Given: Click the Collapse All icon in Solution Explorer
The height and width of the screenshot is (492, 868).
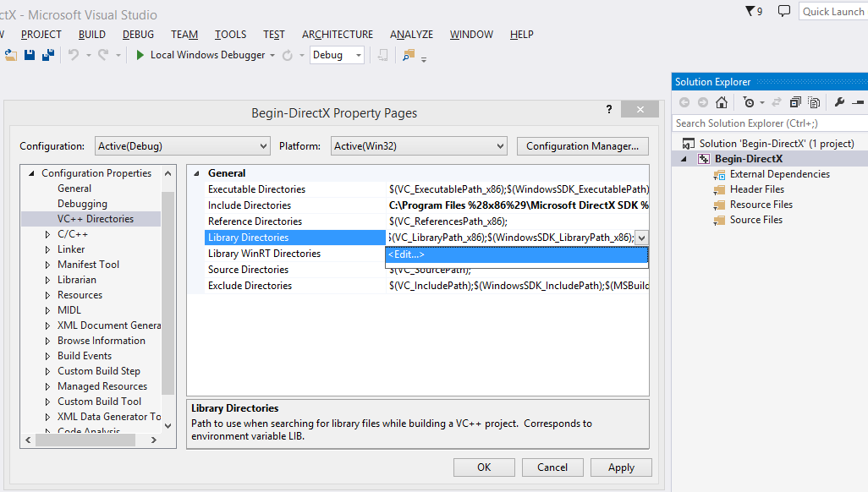Looking at the screenshot, I should [x=795, y=102].
